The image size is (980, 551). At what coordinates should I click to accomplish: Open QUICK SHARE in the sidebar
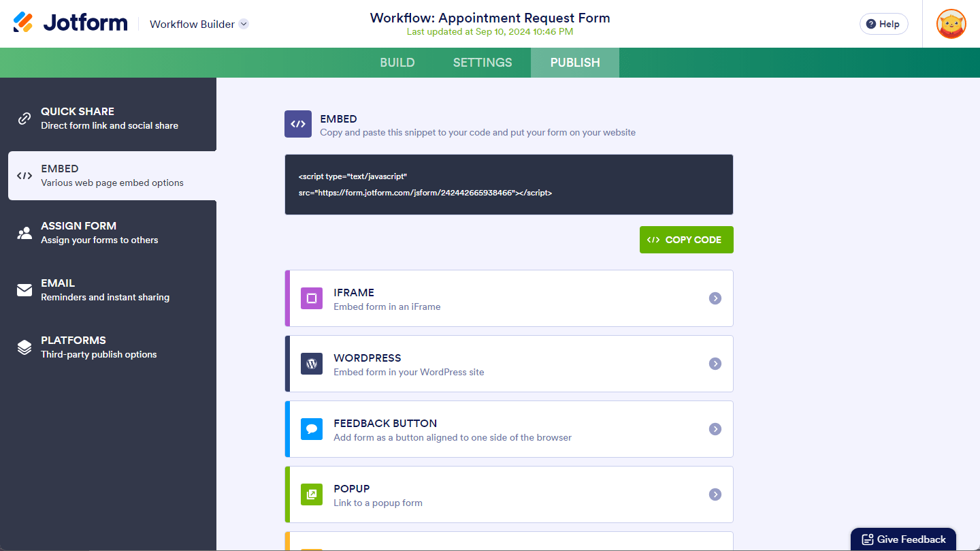(x=108, y=119)
